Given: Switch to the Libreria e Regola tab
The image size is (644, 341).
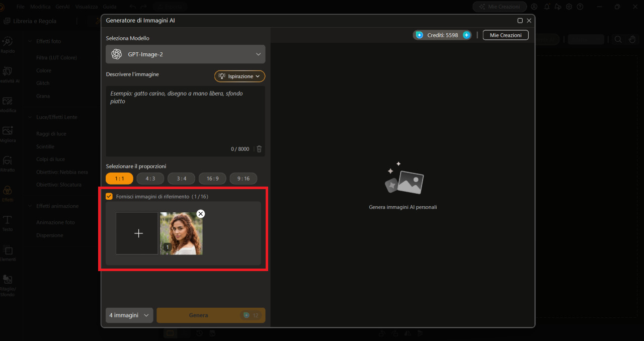Looking at the screenshot, I should tap(30, 21).
